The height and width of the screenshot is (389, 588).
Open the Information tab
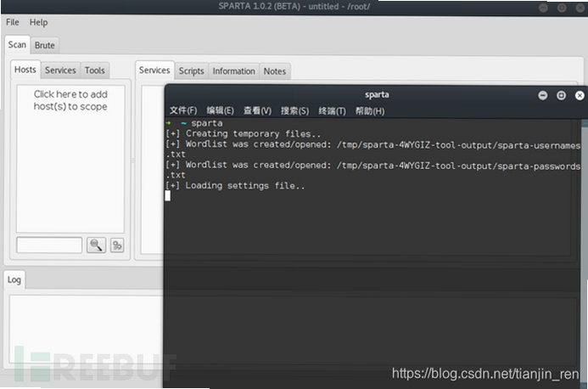click(x=233, y=71)
